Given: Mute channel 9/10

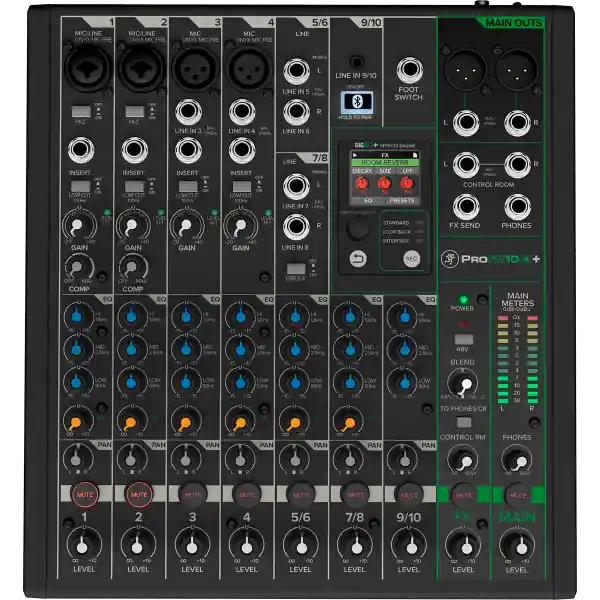Looking at the screenshot, I should (x=409, y=495).
